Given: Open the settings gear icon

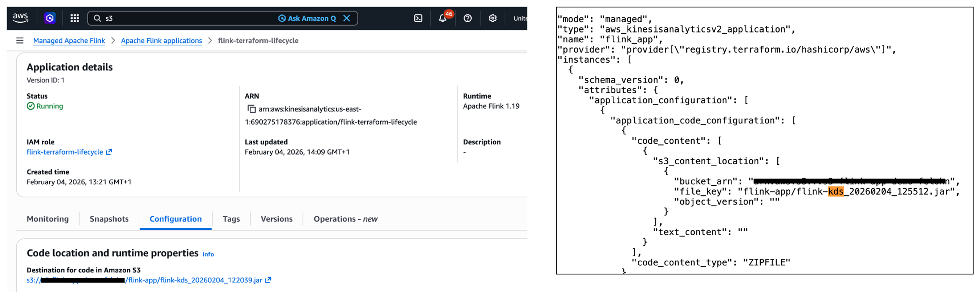Looking at the screenshot, I should tap(492, 18).
